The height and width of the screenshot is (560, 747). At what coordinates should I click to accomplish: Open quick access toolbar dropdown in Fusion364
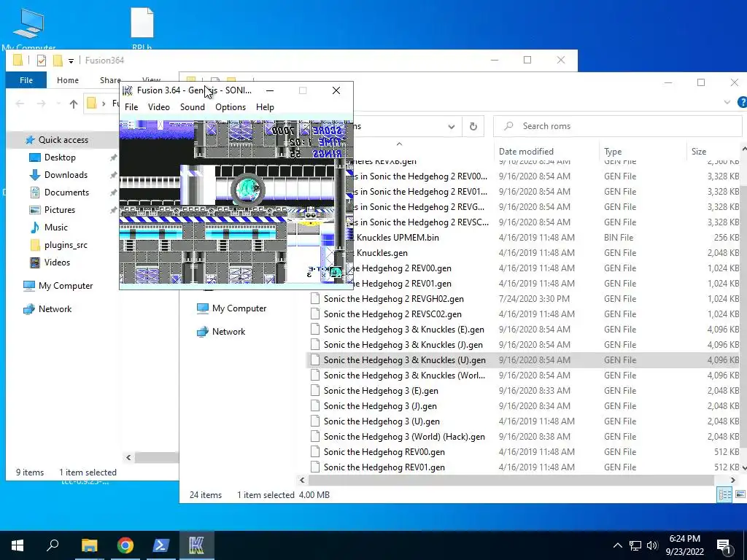(x=71, y=61)
